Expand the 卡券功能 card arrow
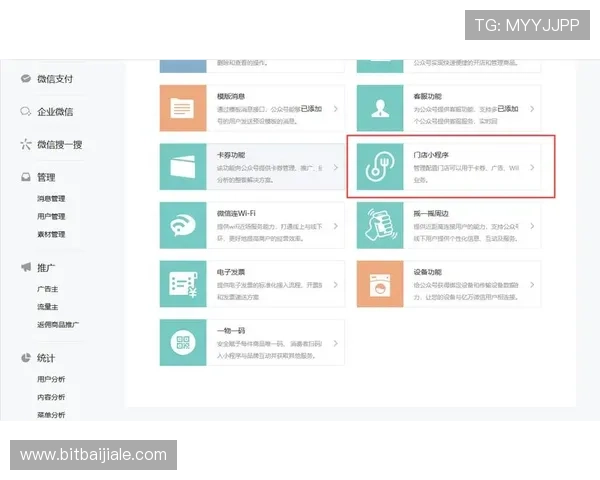The height and width of the screenshot is (480, 600). click(336, 168)
